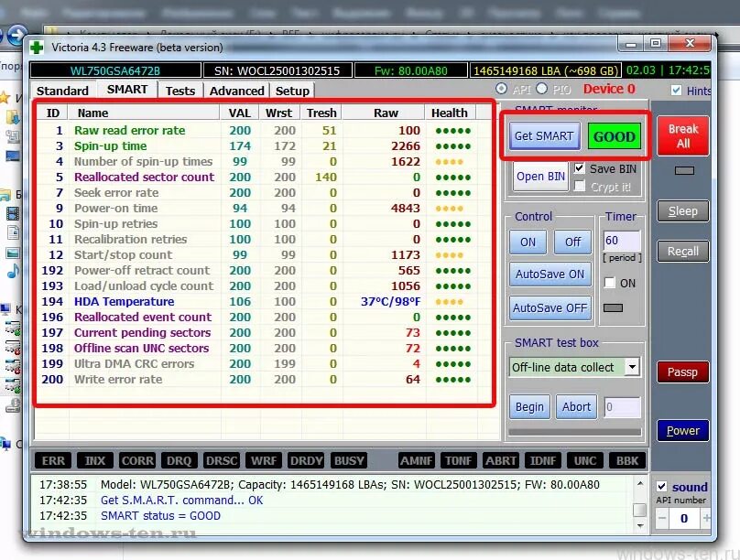Click the UNC status indicator

585,460
